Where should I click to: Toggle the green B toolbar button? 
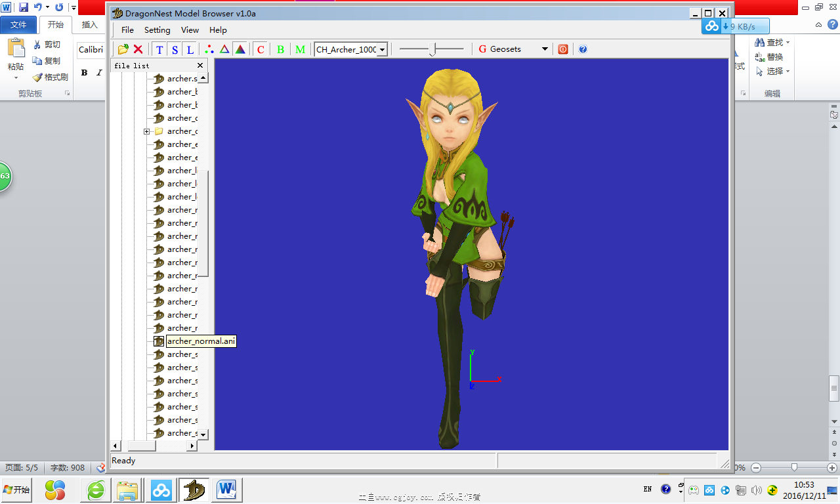click(x=280, y=49)
